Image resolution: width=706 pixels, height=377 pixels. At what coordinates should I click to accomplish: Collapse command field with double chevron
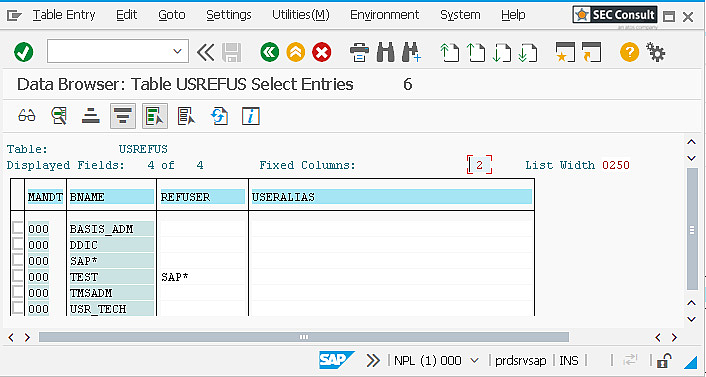pos(205,52)
